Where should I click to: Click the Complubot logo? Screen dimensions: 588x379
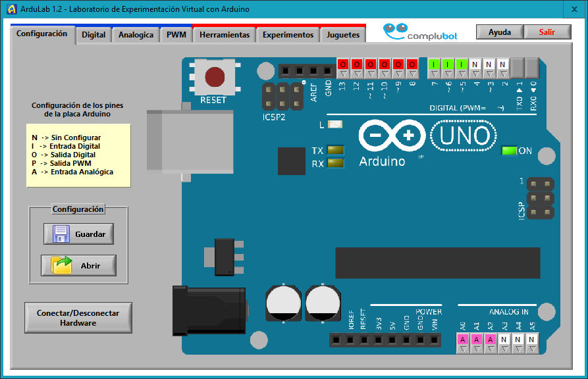420,32
